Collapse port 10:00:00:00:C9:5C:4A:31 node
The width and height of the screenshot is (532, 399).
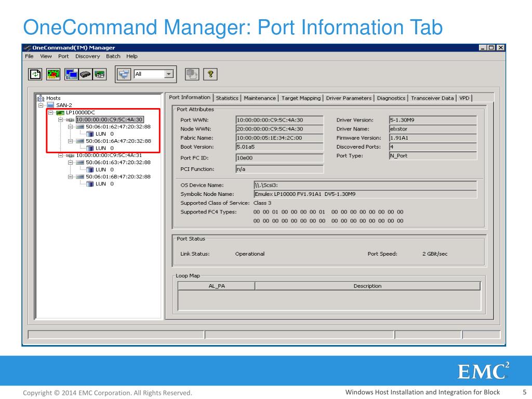coord(60,155)
